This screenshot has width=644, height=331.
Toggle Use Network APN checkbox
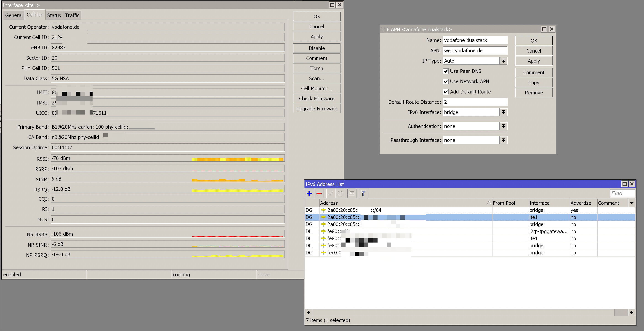pos(446,82)
